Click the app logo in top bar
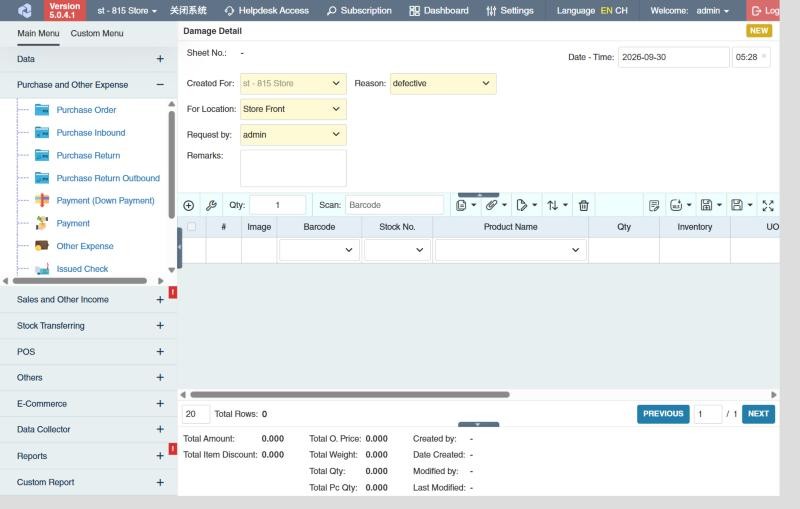 point(24,10)
